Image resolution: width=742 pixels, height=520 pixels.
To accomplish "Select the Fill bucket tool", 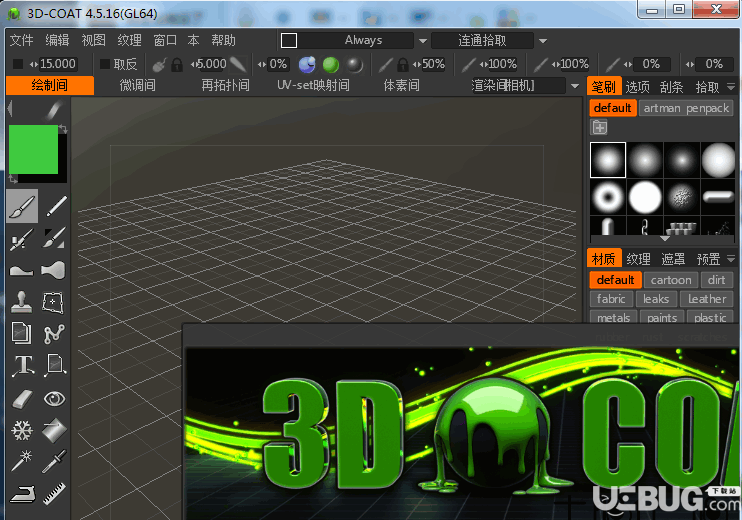I will tap(54, 431).
